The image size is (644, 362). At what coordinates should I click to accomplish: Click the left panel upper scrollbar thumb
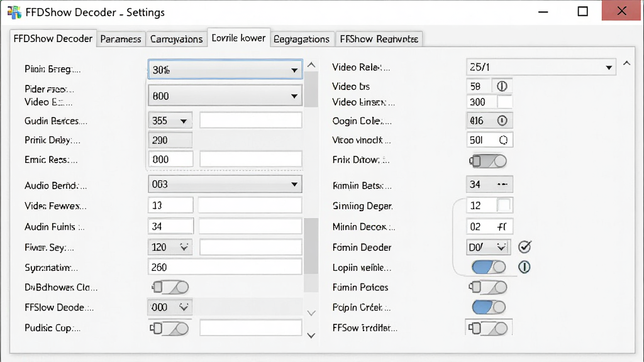311,89
